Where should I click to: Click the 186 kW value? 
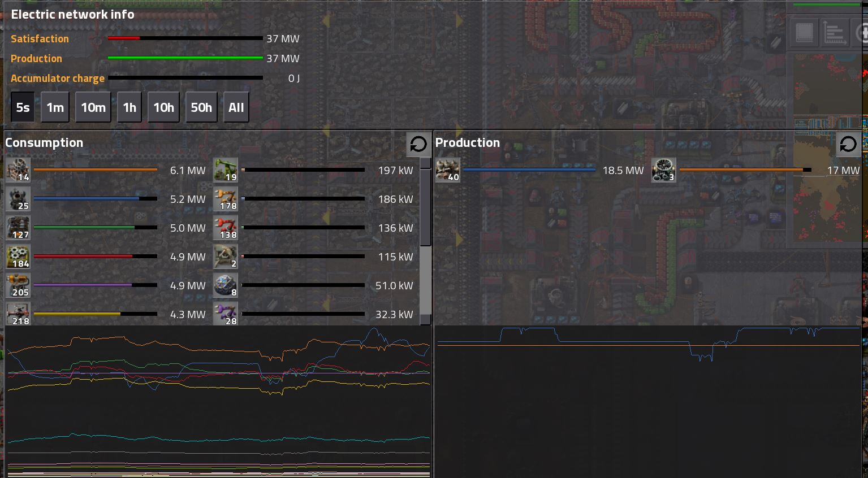tap(395, 199)
